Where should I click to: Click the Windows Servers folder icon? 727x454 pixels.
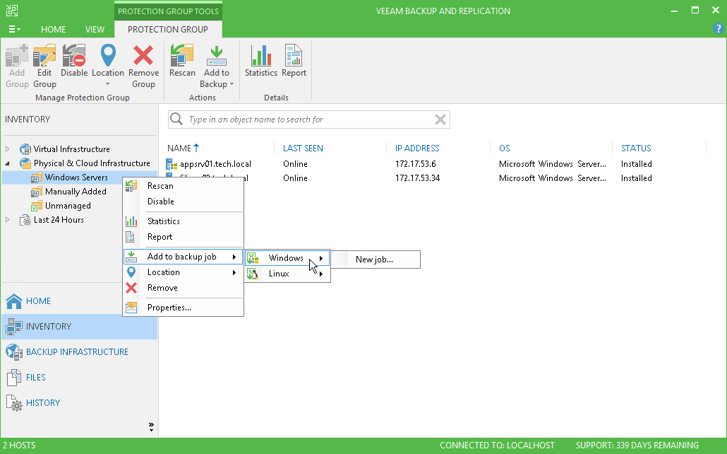coord(37,178)
